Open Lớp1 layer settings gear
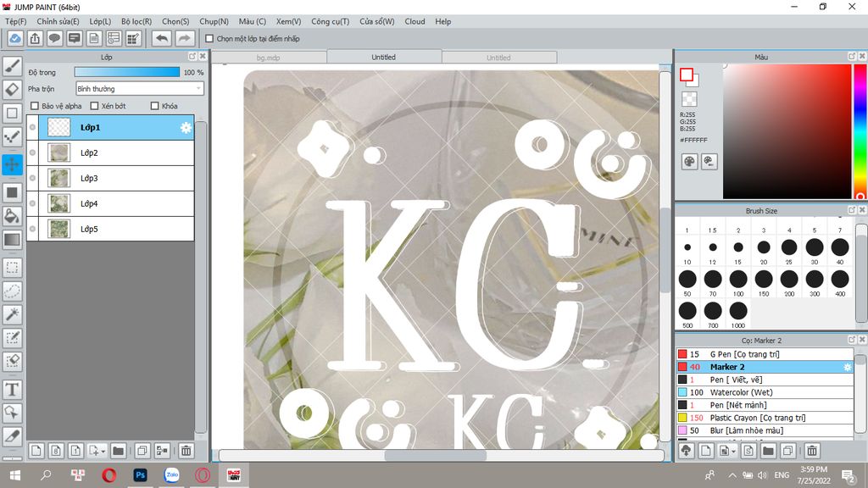Screen dimensions: 868x488 coord(186,128)
